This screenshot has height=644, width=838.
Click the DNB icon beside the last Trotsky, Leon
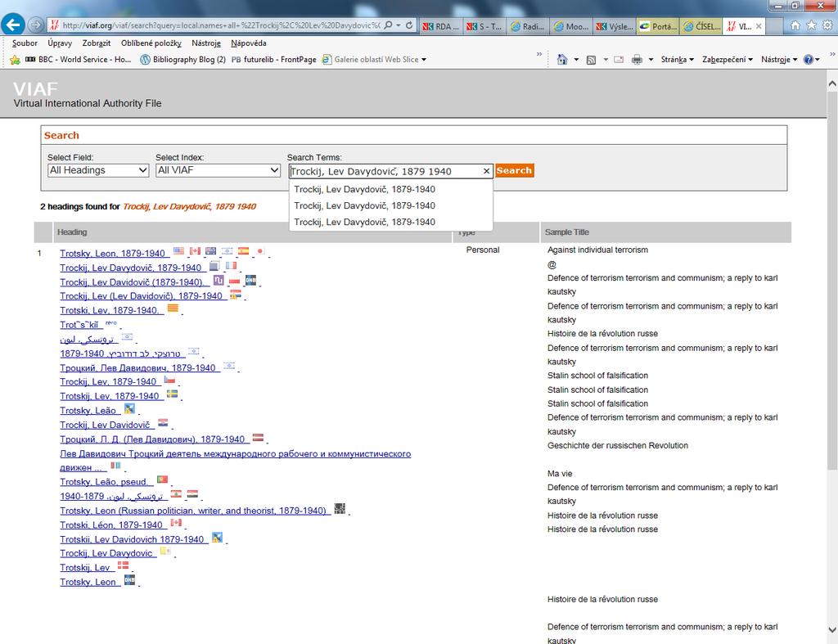130,579
